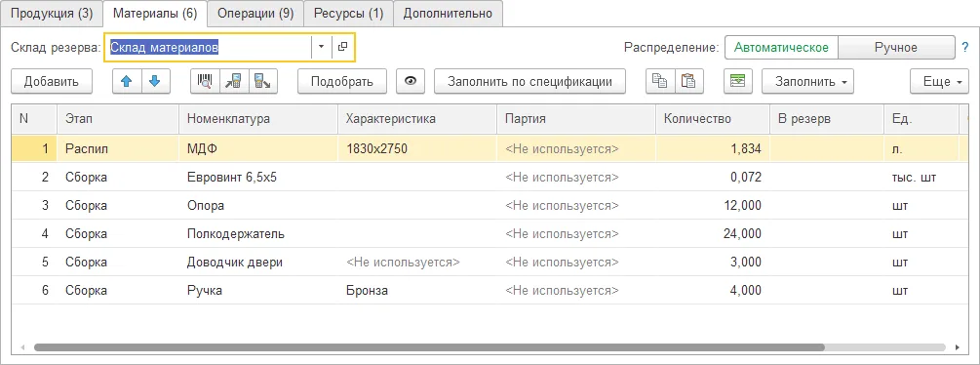Click quantity 24,000 cell
This screenshot has width=980, height=365.
pyautogui.click(x=713, y=234)
